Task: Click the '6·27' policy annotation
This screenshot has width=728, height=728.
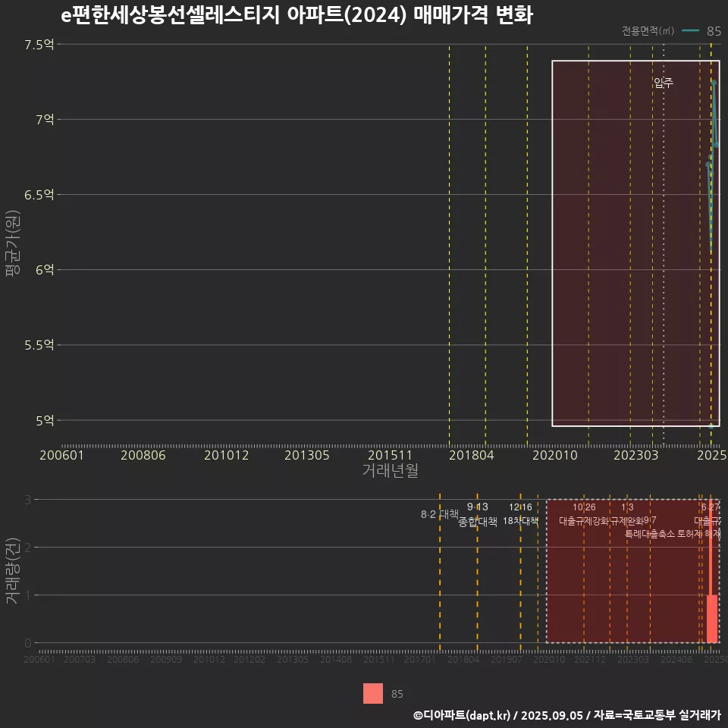Action: [x=711, y=507]
